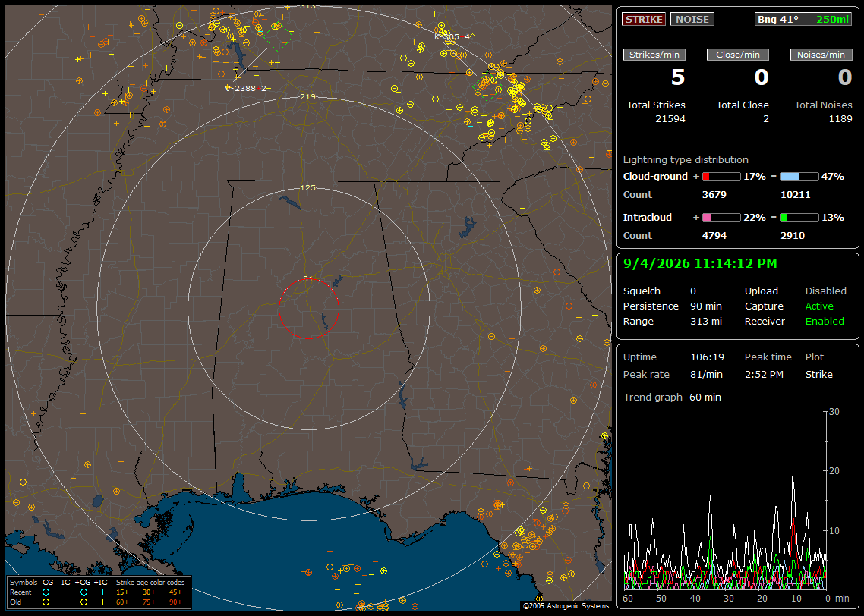Toggle the Receiver Enabled status

825,322
